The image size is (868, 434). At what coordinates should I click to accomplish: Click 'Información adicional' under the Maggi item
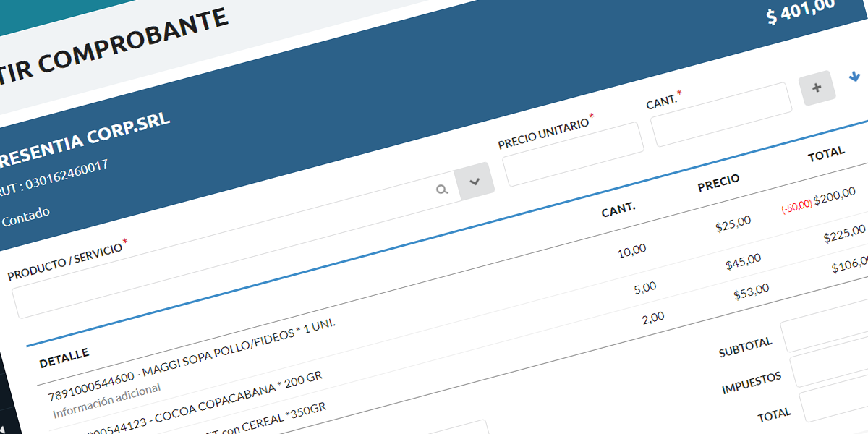click(106, 399)
